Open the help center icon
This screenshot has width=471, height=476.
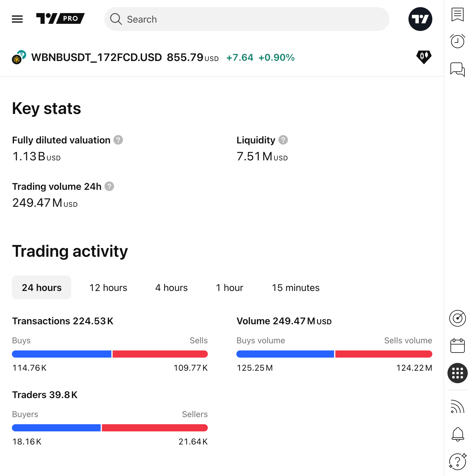coord(457,461)
